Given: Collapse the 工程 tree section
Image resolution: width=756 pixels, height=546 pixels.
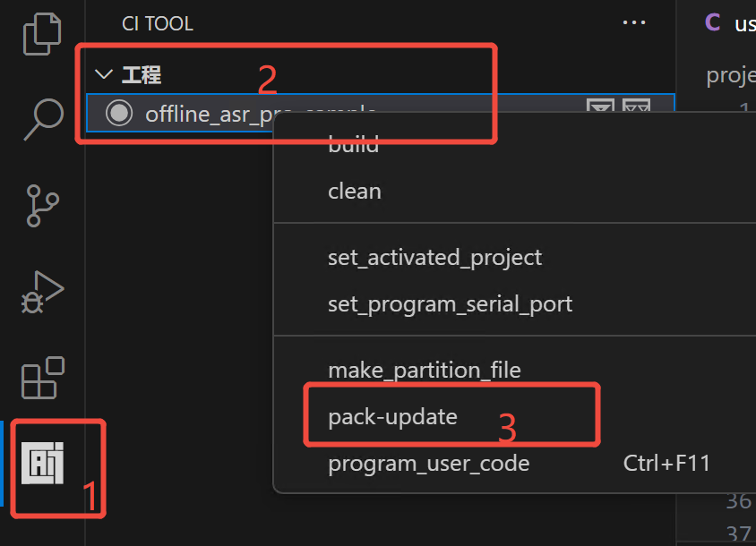Looking at the screenshot, I should [103, 74].
